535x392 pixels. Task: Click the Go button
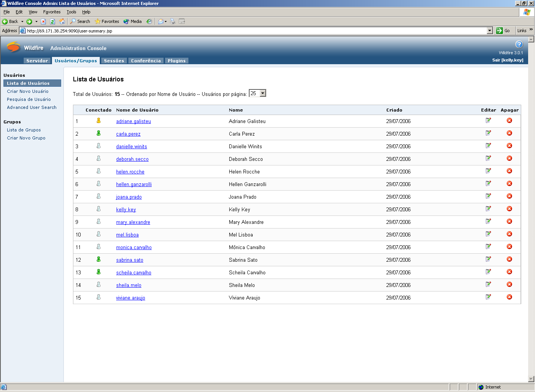(503, 31)
